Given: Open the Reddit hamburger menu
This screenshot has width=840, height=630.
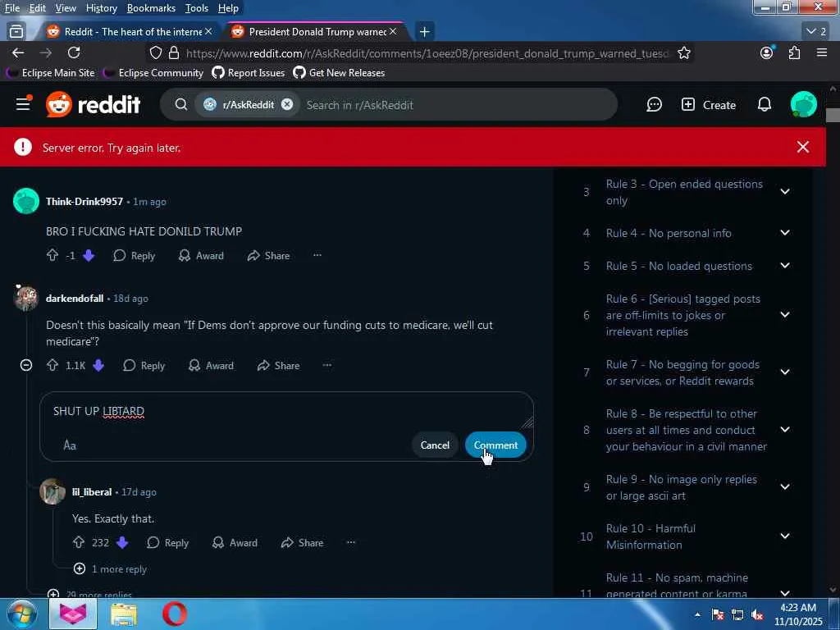Looking at the screenshot, I should pyautogui.click(x=23, y=104).
